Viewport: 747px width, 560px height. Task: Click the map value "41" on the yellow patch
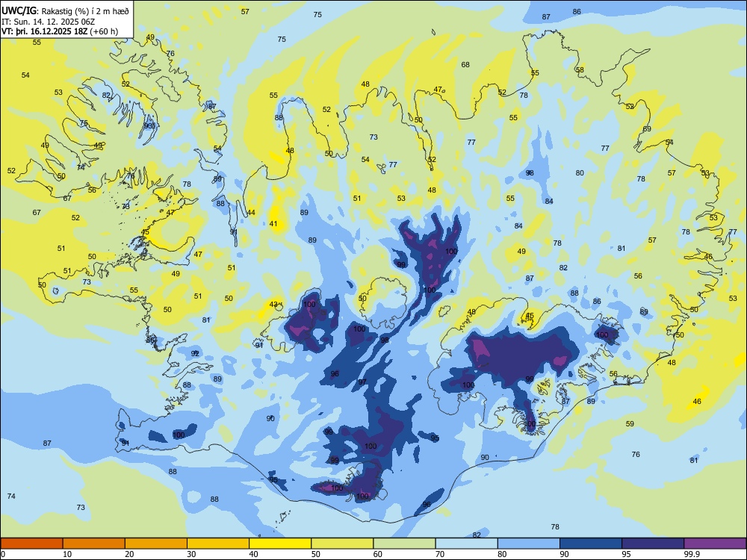click(273, 224)
